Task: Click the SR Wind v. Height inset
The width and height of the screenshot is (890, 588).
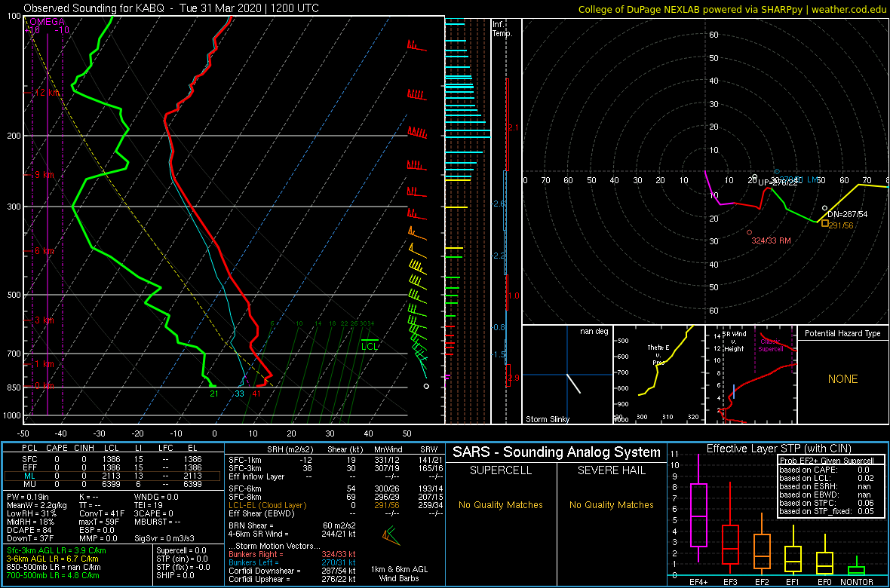Action: pyautogui.click(x=751, y=375)
